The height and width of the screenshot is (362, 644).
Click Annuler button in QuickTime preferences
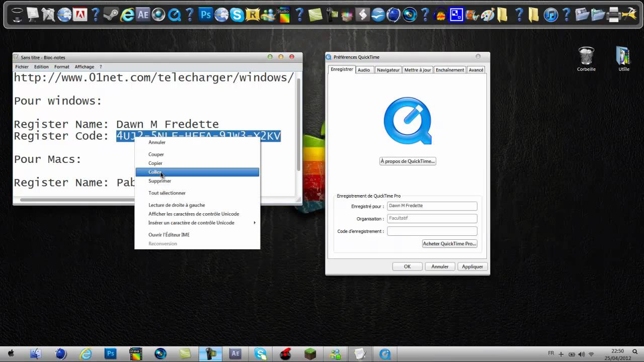(440, 266)
